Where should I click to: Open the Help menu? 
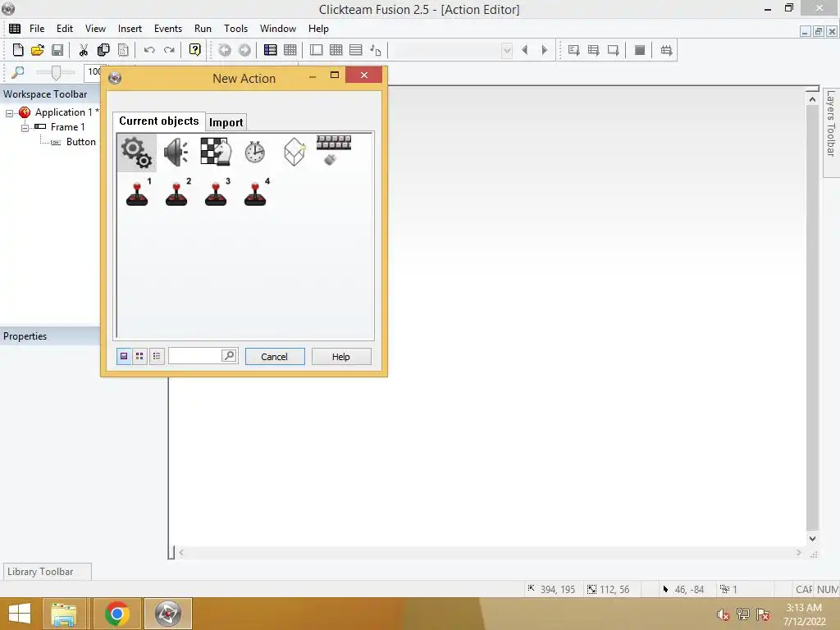click(x=318, y=29)
